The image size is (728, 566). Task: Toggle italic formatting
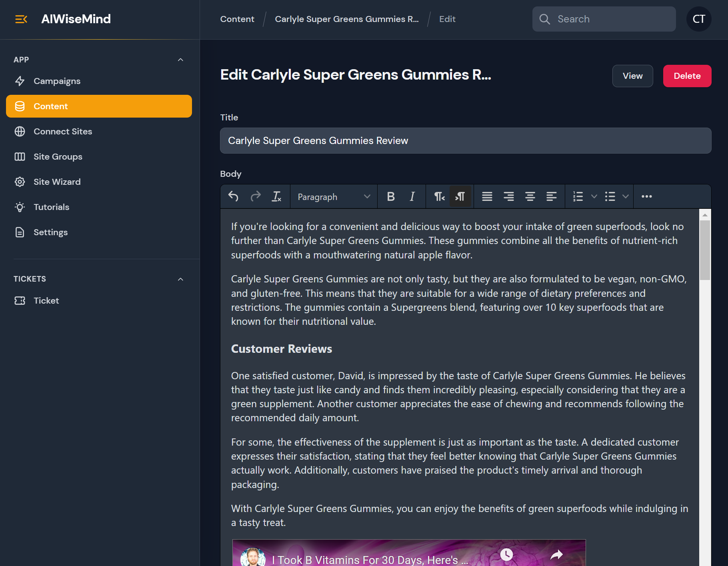click(412, 196)
